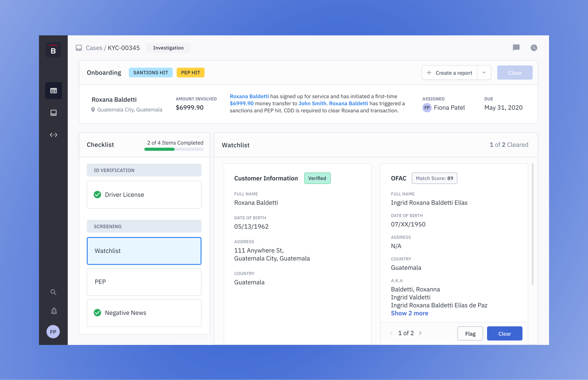Viewport: 588px width, 380px height.
Task: Select the Watchlist checklist item
Action: [x=144, y=251]
